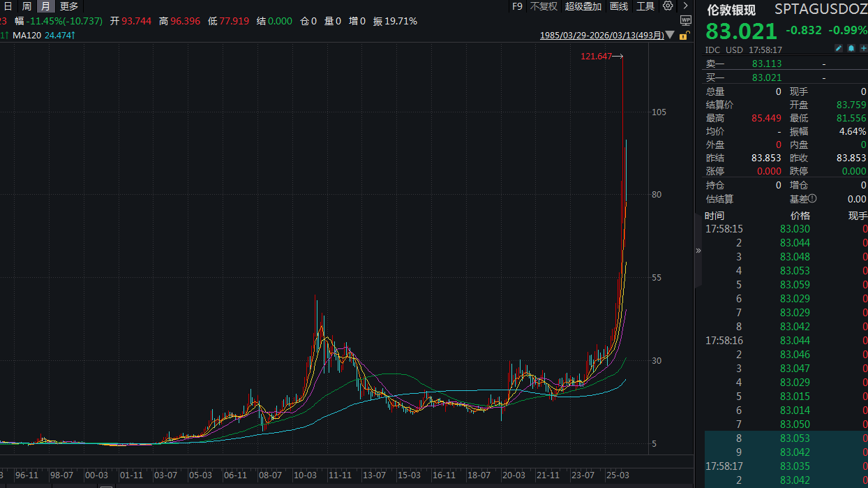Image resolution: width=868 pixels, height=488 pixels.
Task: Click the orange padlock icon
Action: 685,35
